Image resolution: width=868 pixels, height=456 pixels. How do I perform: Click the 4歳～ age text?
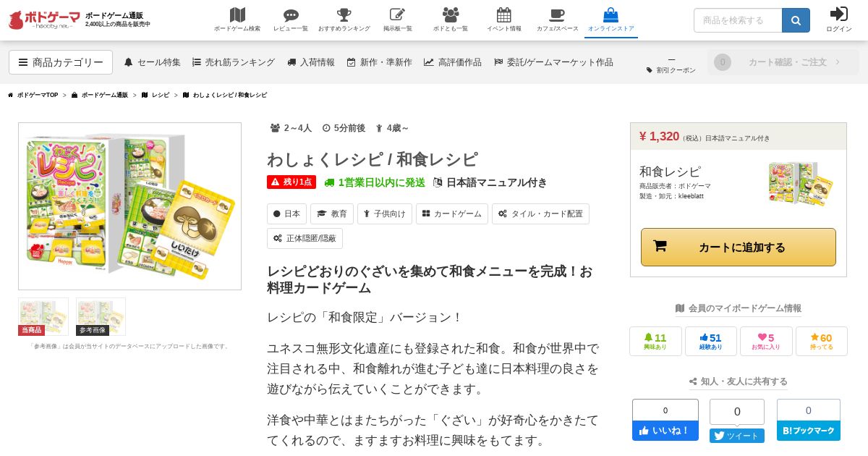[x=392, y=128]
